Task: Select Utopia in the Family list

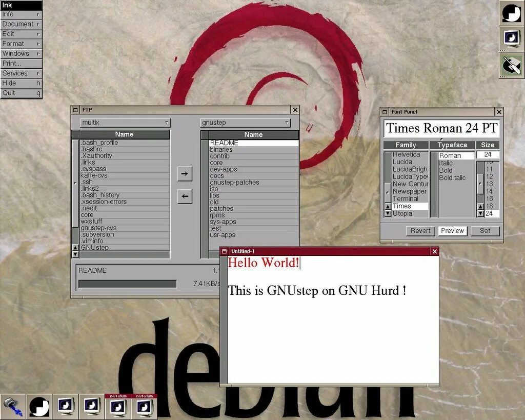Action: [x=410, y=214]
